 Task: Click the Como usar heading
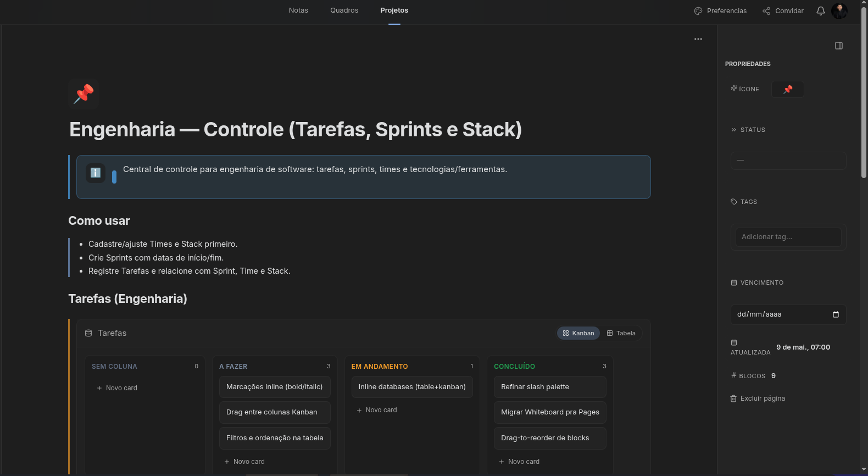point(99,221)
